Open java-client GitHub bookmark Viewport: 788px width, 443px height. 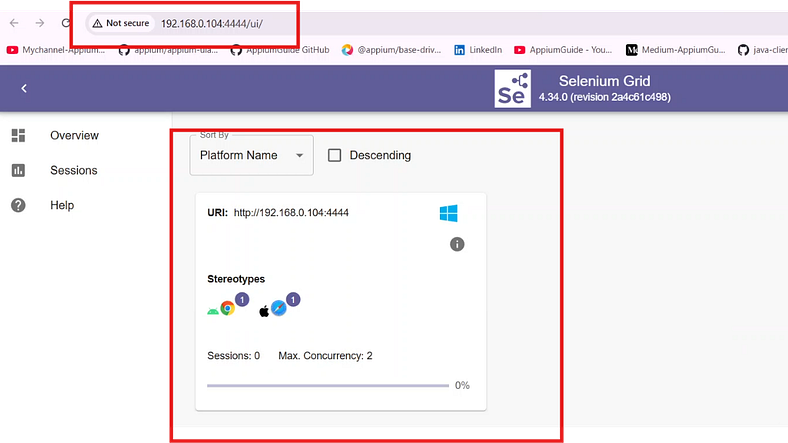point(762,50)
